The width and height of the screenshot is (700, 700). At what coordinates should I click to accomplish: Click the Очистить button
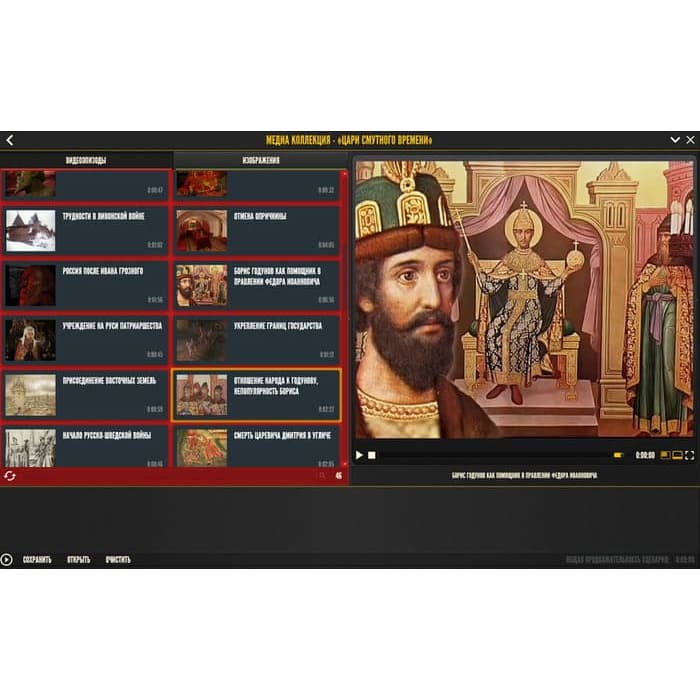point(118,559)
